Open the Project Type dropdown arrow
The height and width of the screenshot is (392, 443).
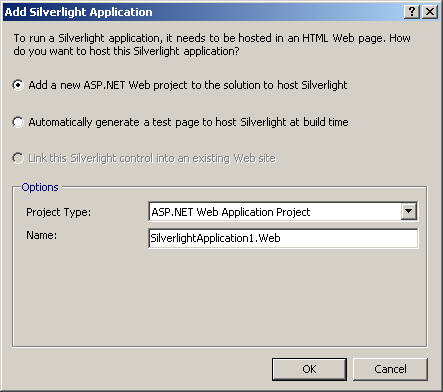click(409, 212)
